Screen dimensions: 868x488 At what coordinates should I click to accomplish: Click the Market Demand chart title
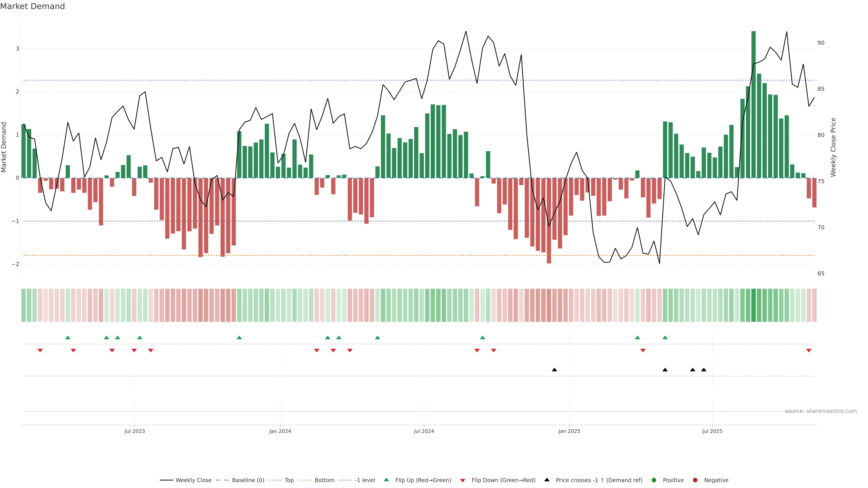click(x=32, y=6)
